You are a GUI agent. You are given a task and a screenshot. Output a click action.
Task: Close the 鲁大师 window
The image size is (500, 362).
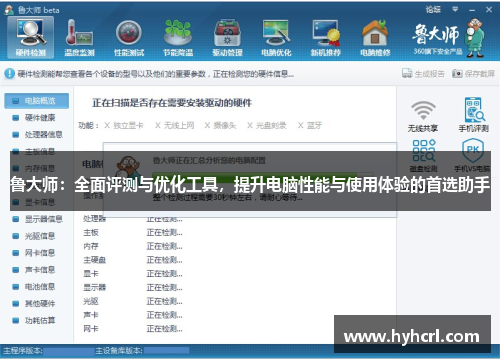point(489,10)
